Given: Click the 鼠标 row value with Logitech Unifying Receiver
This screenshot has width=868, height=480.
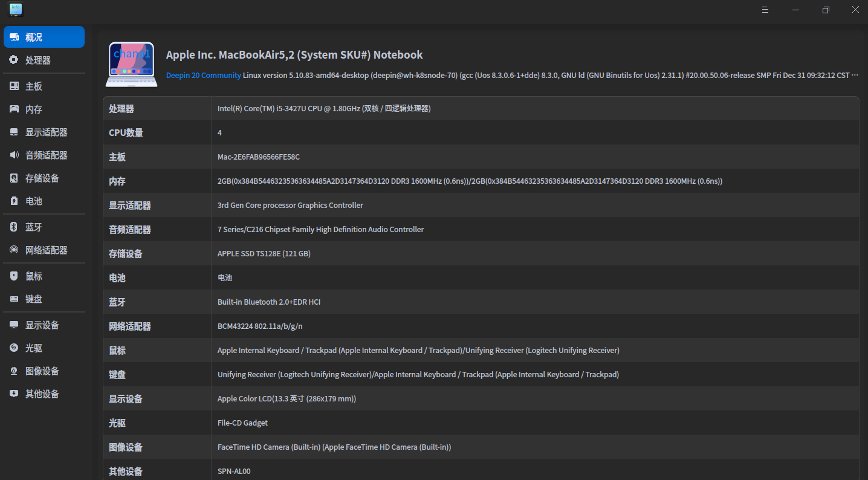Looking at the screenshot, I should pyautogui.click(x=418, y=351).
